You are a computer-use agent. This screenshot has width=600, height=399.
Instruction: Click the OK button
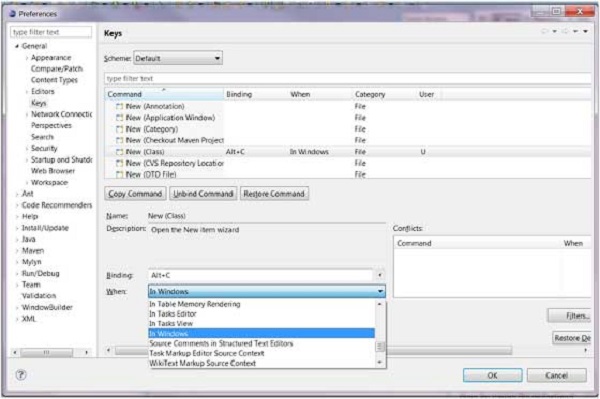[492, 375]
